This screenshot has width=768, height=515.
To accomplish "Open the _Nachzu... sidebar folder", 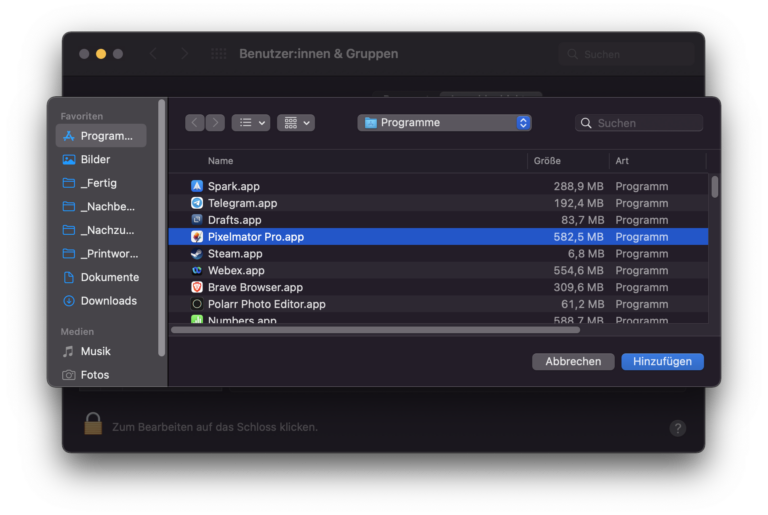I will coord(101,230).
